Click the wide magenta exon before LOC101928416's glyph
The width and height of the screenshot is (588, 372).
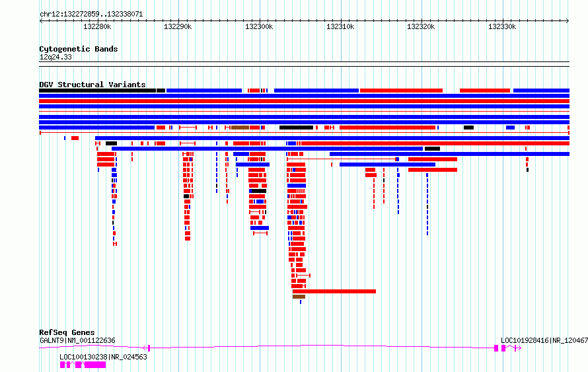click(x=496, y=348)
